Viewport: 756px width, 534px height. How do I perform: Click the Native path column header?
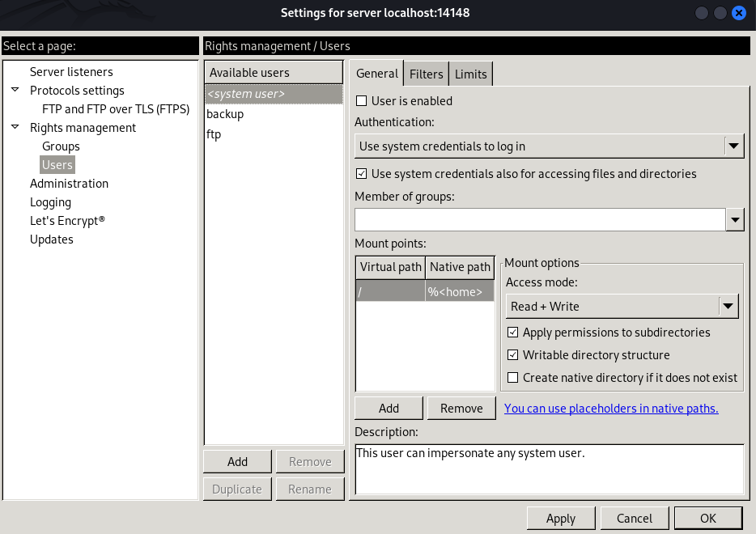(x=460, y=267)
